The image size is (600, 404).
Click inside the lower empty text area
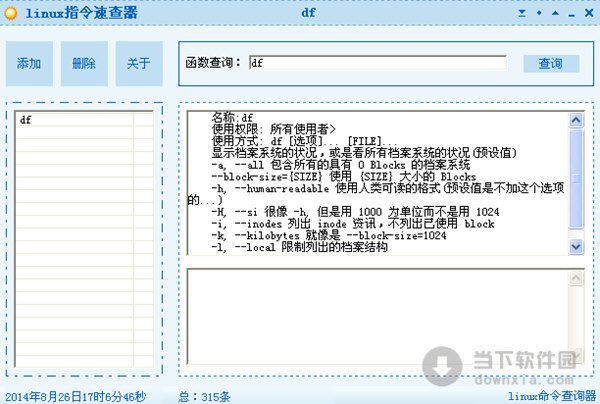[x=377, y=316]
